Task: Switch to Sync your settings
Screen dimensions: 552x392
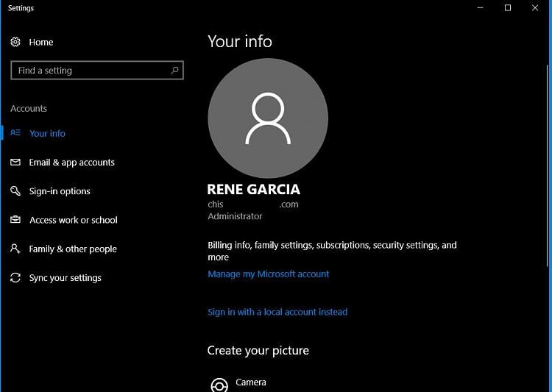Action: point(66,278)
